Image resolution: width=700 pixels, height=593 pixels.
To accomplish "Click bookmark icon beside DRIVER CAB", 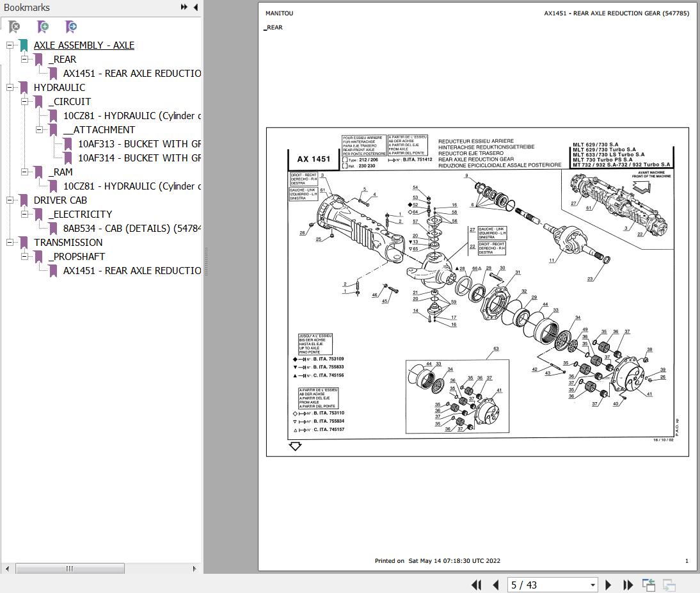I will click(x=24, y=200).
